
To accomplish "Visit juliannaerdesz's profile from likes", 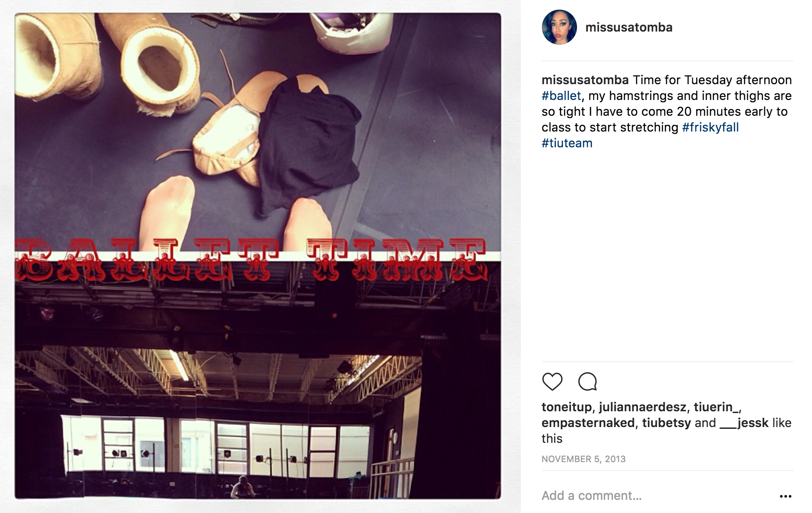I will pos(642,407).
